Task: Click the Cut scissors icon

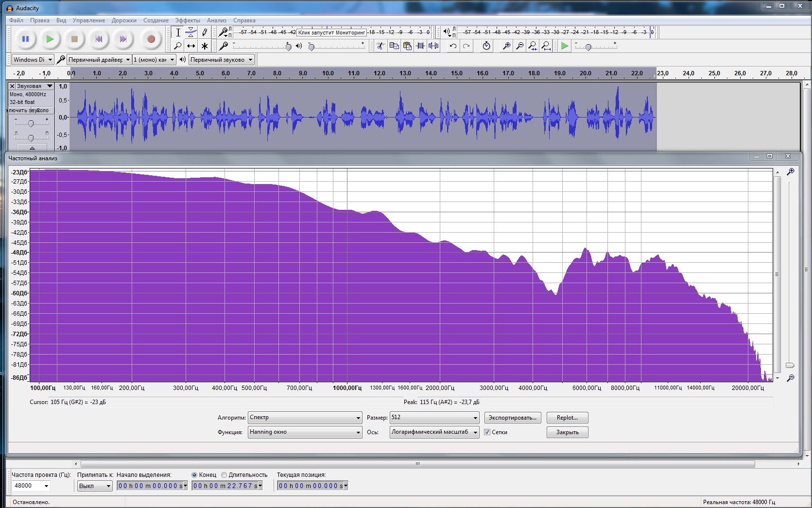Action: (380, 46)
